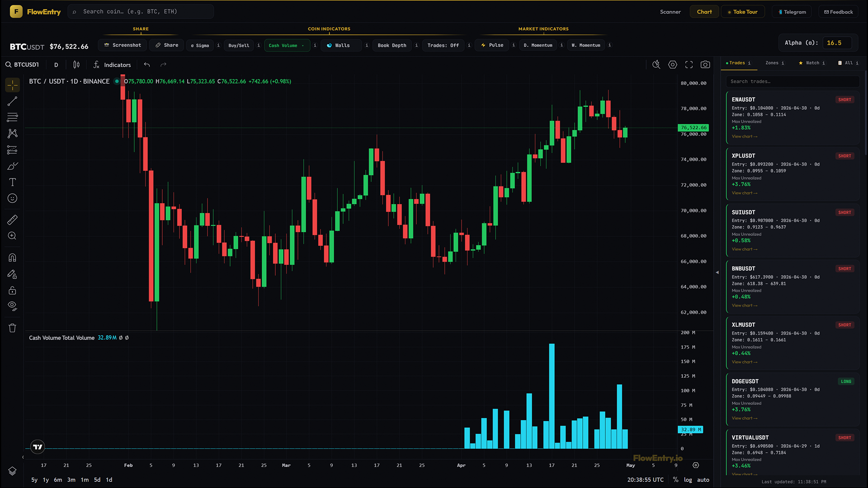
Task: Click the Share button
Action: point(167,45)
